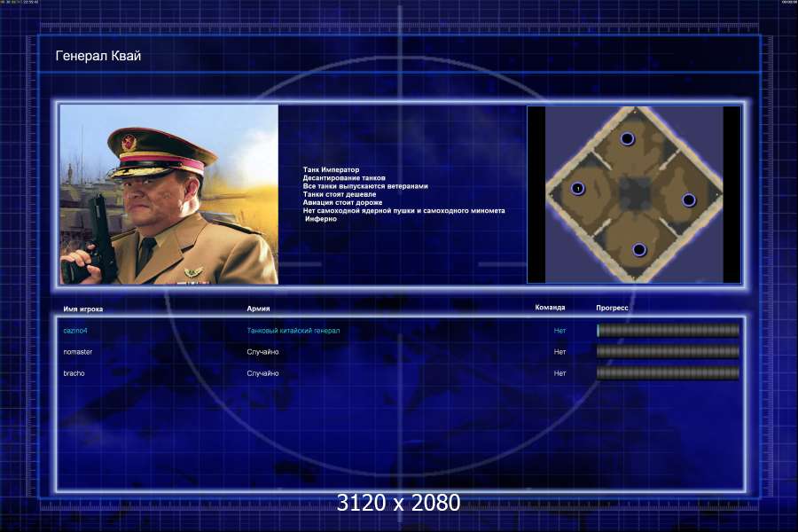Select the right-side start position marker on the minimap

tap(689, 200)
